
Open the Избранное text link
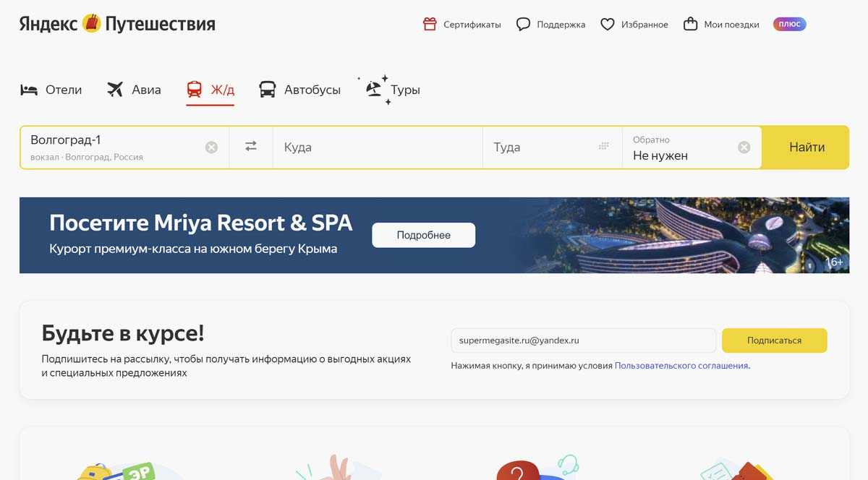[x=644, y=25]
